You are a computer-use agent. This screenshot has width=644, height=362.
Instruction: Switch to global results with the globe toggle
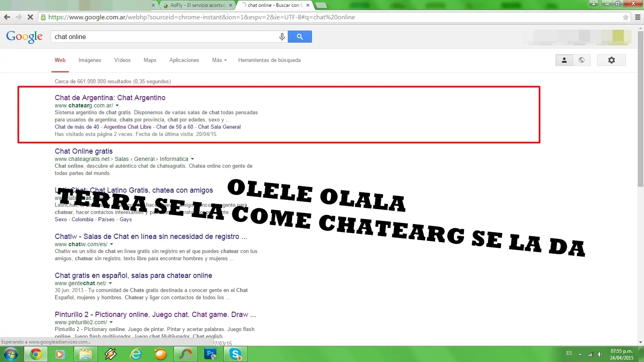(582, 60)
